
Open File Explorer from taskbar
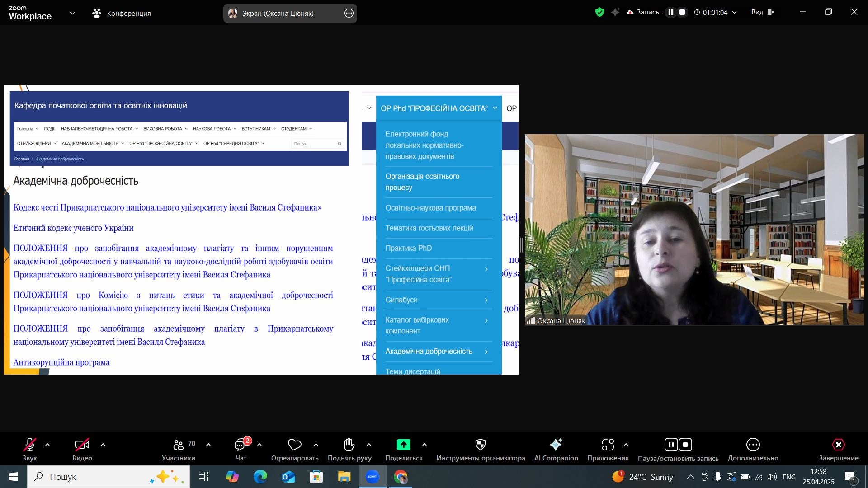coord(344,477)
